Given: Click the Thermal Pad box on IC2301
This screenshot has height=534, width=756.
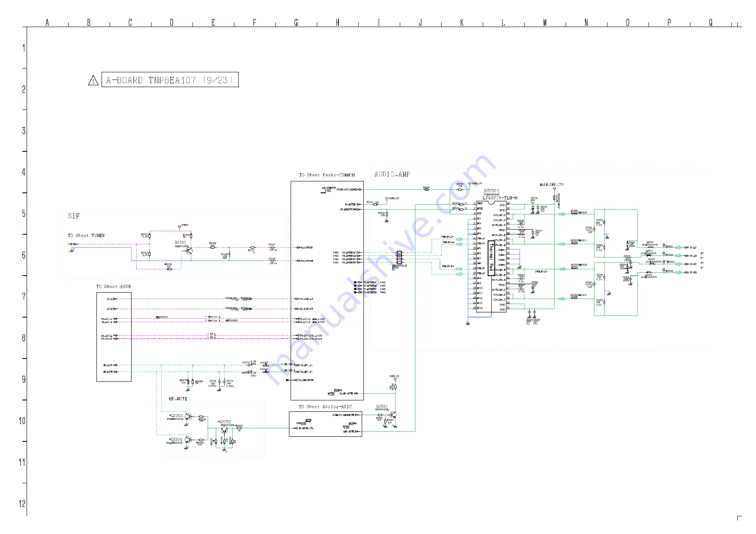Looking at the screenshot, I should click(491, 258).
